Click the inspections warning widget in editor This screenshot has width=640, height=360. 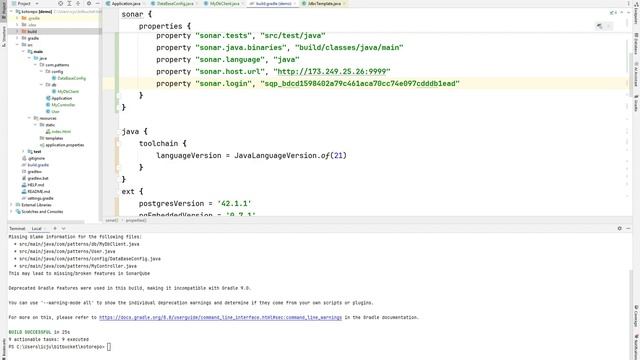[613, 13]
